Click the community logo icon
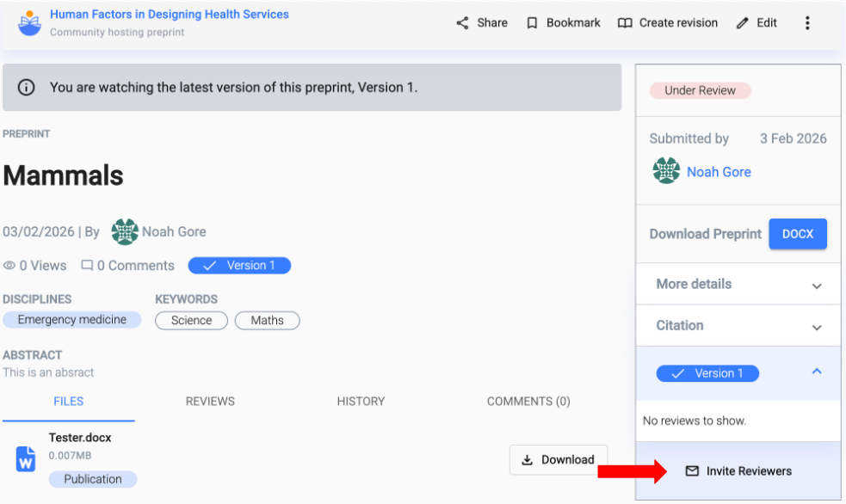This screenshot has height=504, width=846. pos(29,22)
